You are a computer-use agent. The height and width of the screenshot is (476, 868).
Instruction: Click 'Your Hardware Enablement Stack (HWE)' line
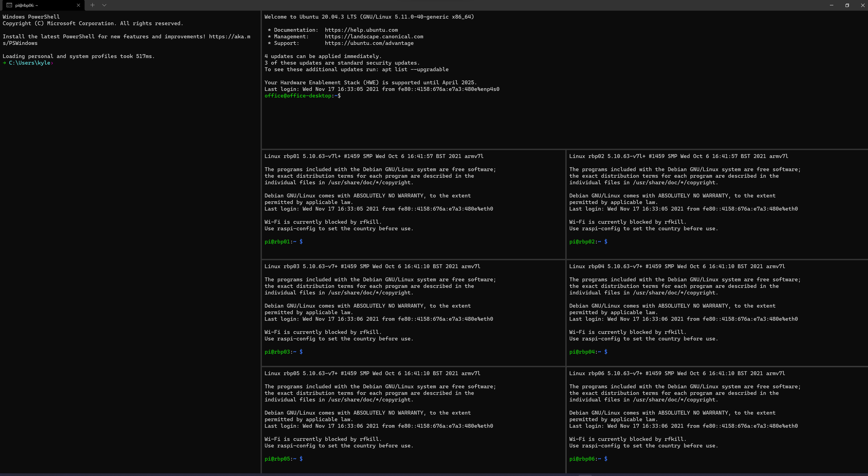[x=371, y=83]
